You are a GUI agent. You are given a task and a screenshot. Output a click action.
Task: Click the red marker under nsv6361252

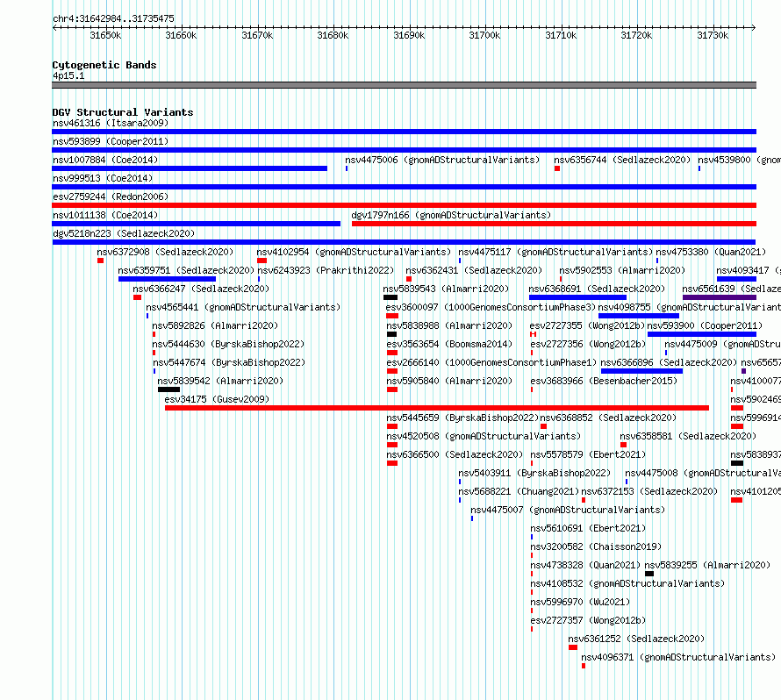(573, 647)
